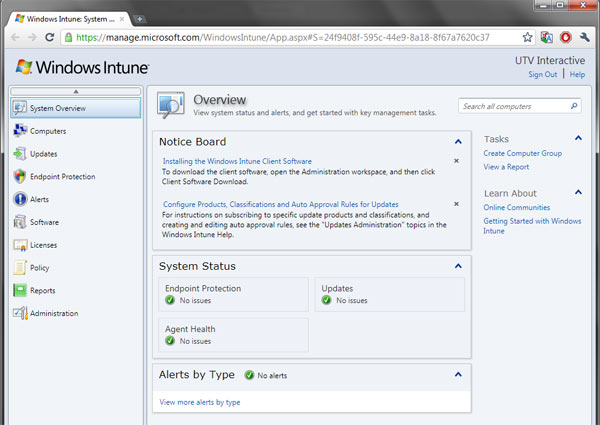Click the UTV Interactive account name
The height and width of the screenshot is (425, 600).
click(x=550, y=60)
